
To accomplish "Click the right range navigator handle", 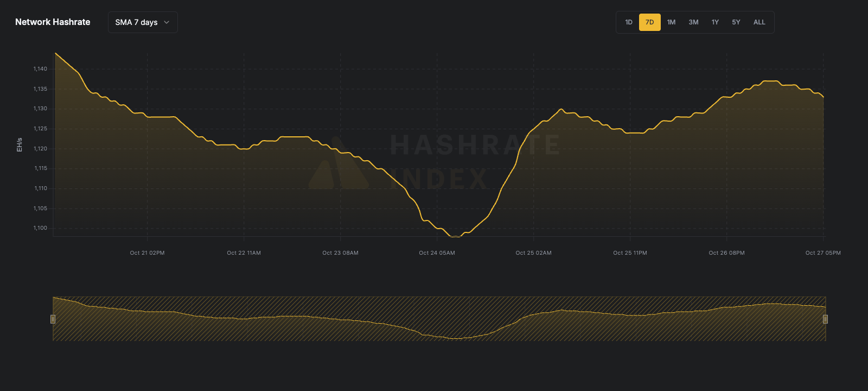I will [825, 319].
